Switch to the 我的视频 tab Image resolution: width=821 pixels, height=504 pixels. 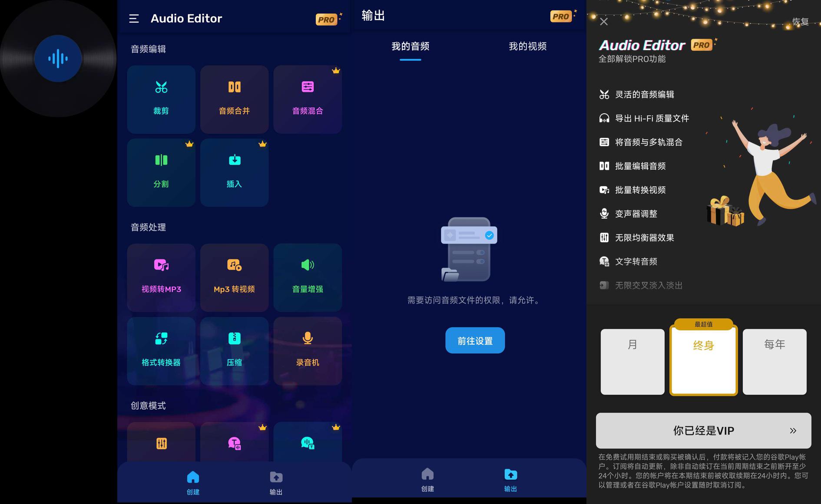[527, 46]
